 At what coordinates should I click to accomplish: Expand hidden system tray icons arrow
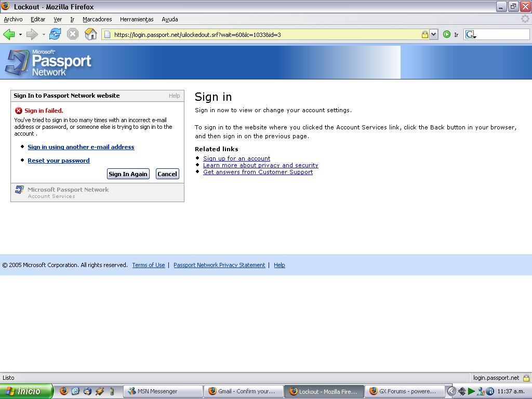451,391
